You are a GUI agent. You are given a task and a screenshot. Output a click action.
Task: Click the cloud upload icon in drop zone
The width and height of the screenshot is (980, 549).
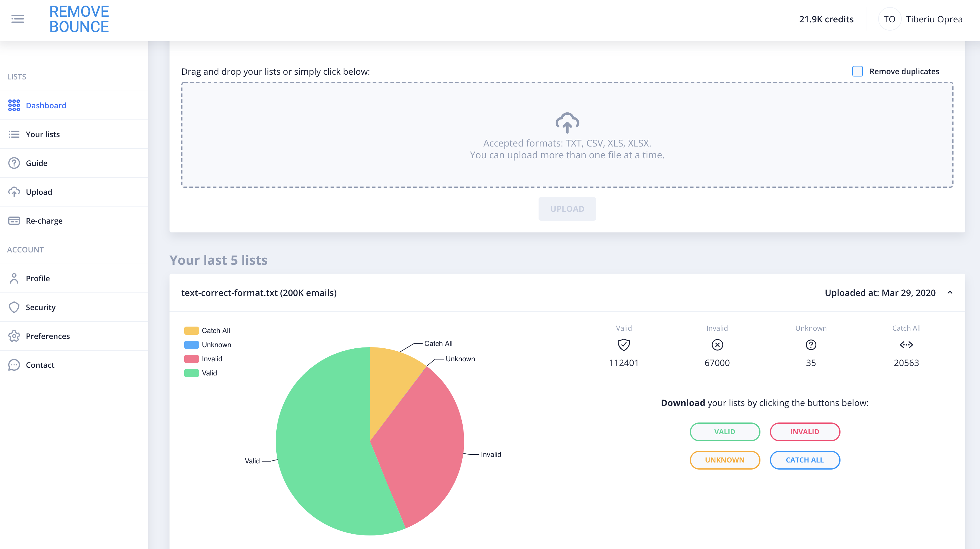point(567,122)
